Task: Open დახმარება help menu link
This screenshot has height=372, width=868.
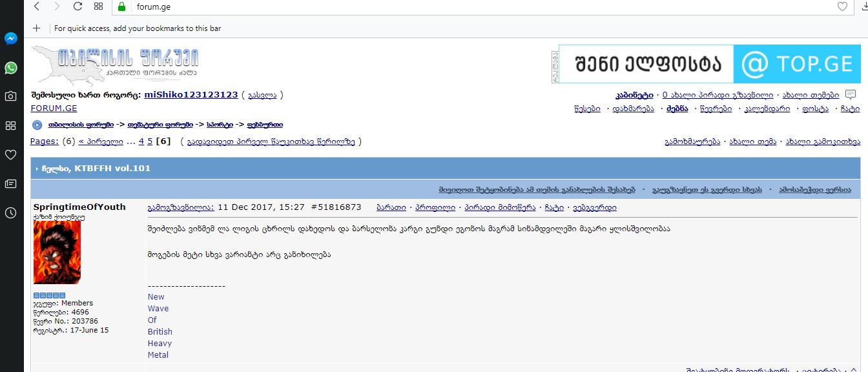Action: point(634,108)
